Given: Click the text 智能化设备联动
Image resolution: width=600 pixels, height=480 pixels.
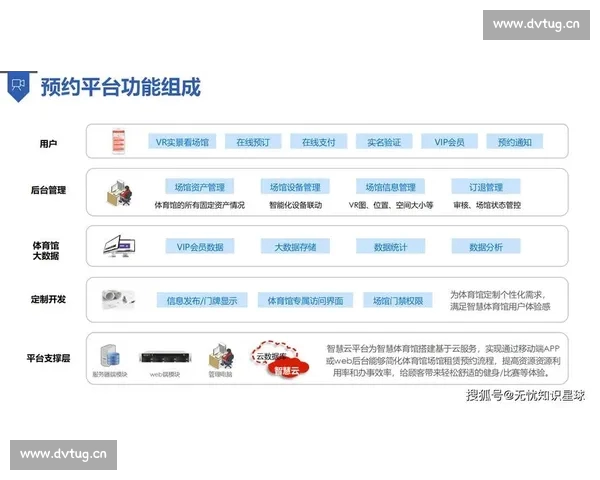Looking at the screenshot, I should tap(295, 205).
